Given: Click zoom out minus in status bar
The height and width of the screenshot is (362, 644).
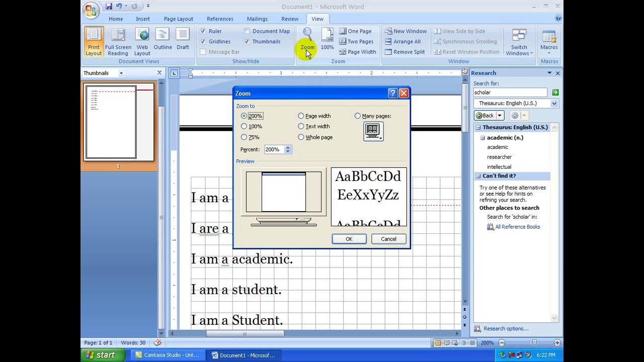Looking at the screenshot, I should click(502, 343).
